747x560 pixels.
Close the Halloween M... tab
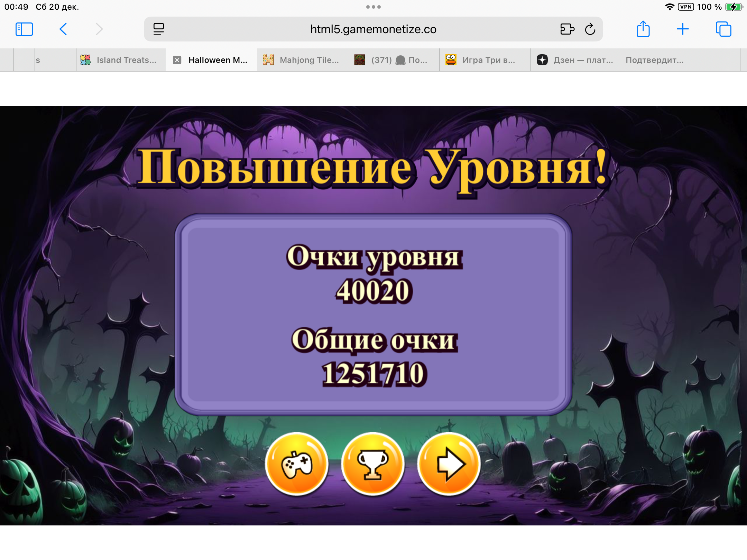click(177, 60)
